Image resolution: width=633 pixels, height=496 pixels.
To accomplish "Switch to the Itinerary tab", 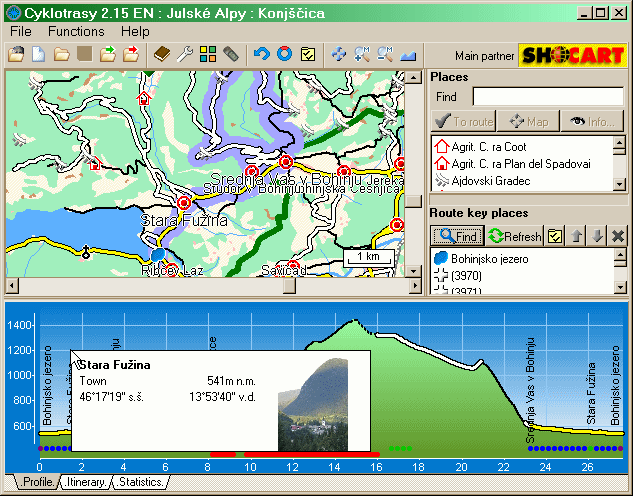I will pyautogui.click(x=84, y=483).
